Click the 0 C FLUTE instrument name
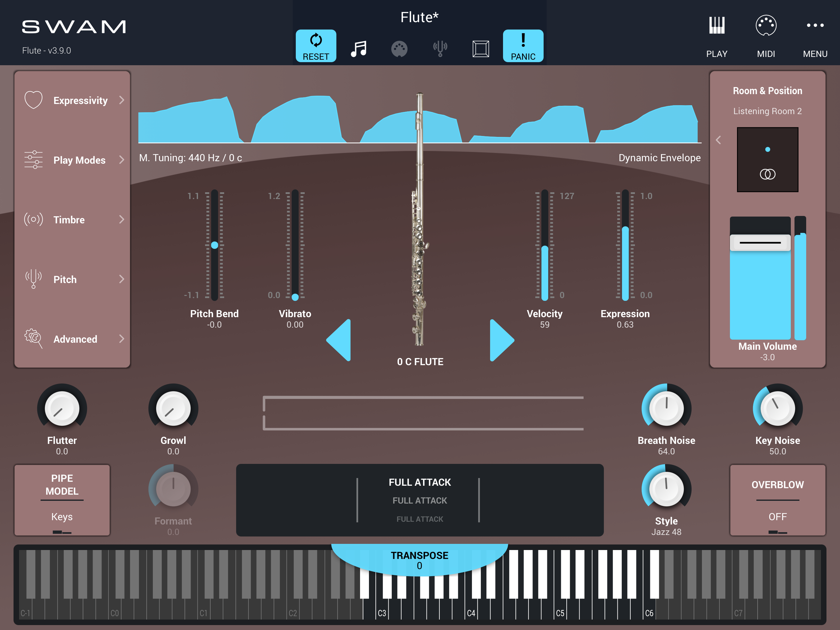Viewport: 840px width, 630px height. point(420,361)
